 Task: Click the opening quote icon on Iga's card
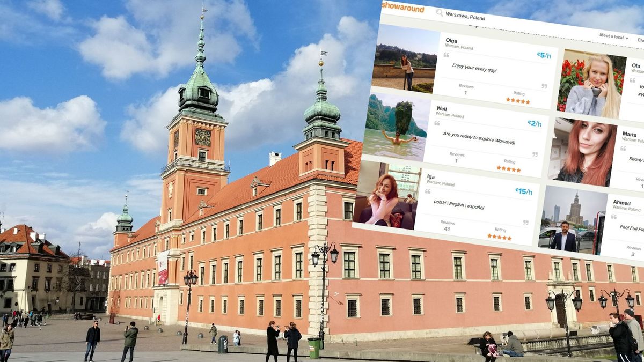[428, 191]
